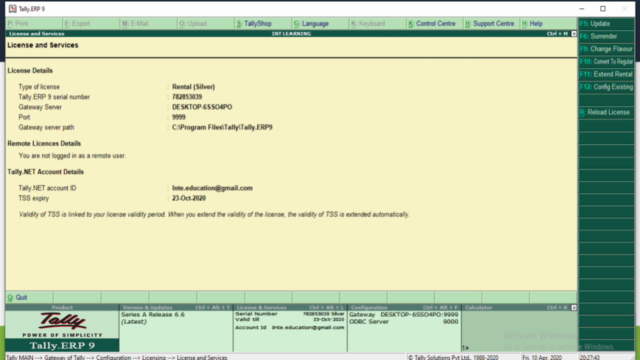Click F11: Extend Rental button
This screenshot has width=640, height=360.
coord(606,74)
